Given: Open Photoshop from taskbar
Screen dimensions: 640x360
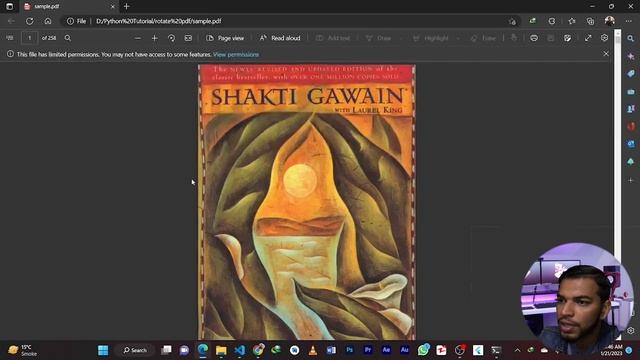Looking at the screenshot, I should coord(349,350).
